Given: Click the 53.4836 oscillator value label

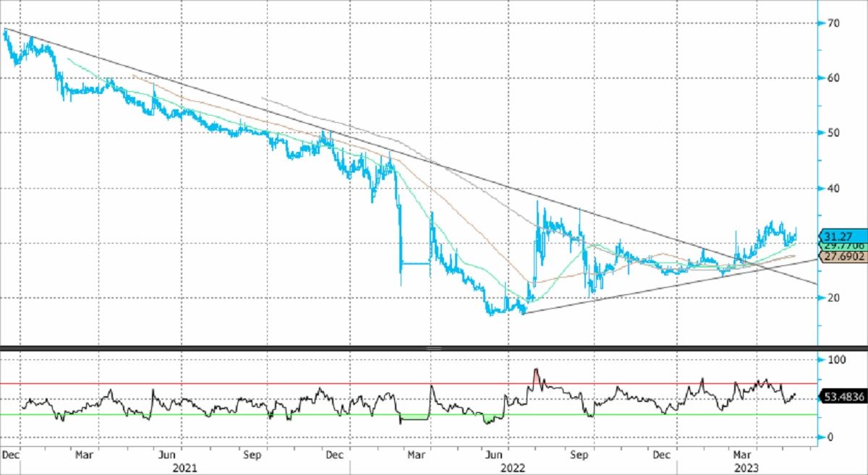Looking at the screenshot, I should 842,397.
